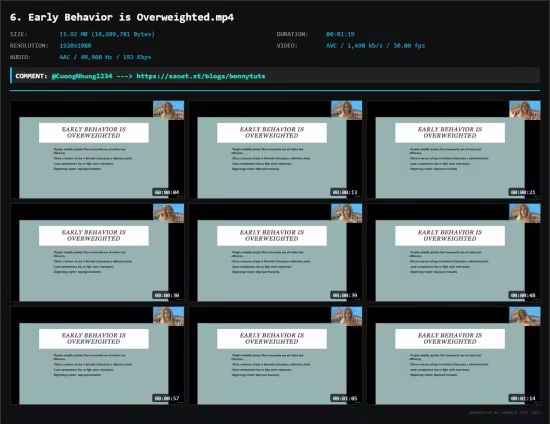Click the presenter webcam inset in first frame
This screenshot has height=424, width=550.
click(168, 110)
